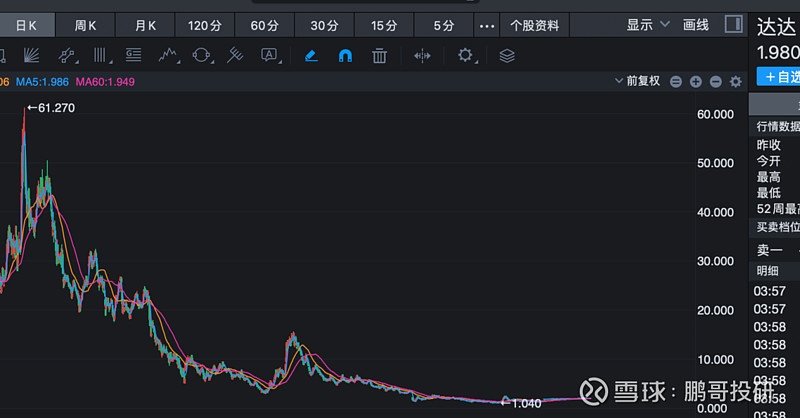Viewport: 800px width, 418px height.
Task: Zoom out chart with circled minus icon
Action: point(715,82)
